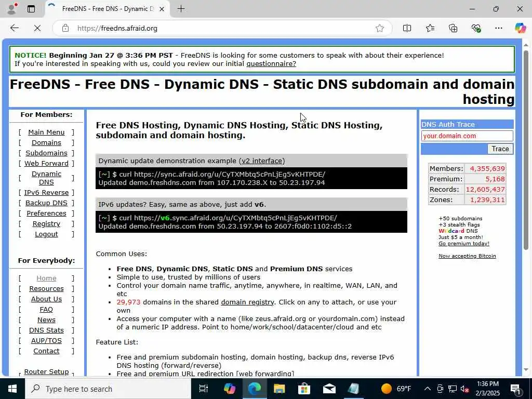Open the Copilot sidebar

pos(520,28)
